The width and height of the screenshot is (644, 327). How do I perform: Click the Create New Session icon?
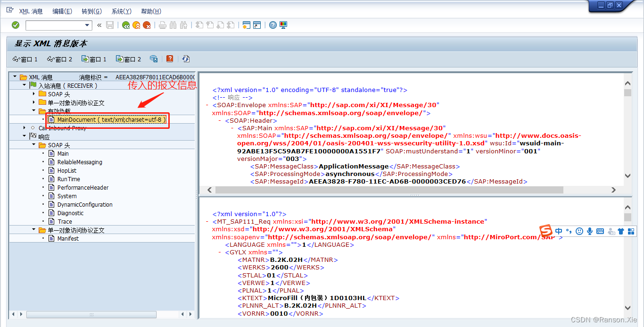click(247, 25)
